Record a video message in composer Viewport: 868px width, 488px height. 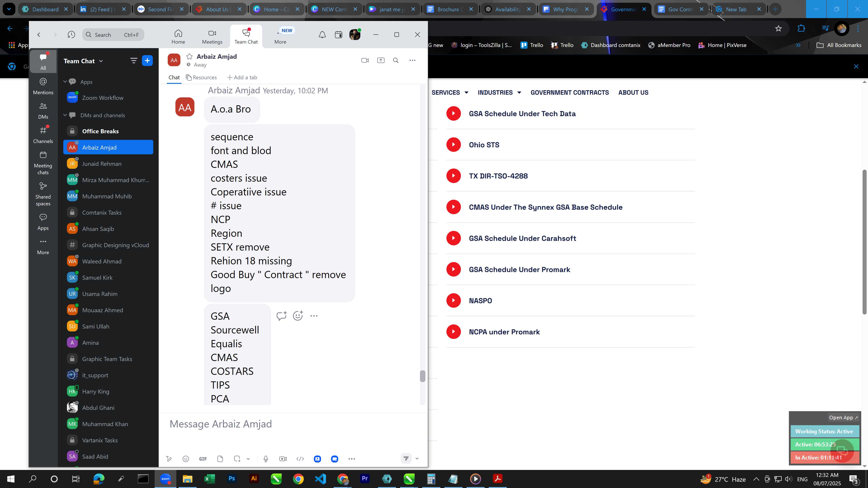[283, 459]
